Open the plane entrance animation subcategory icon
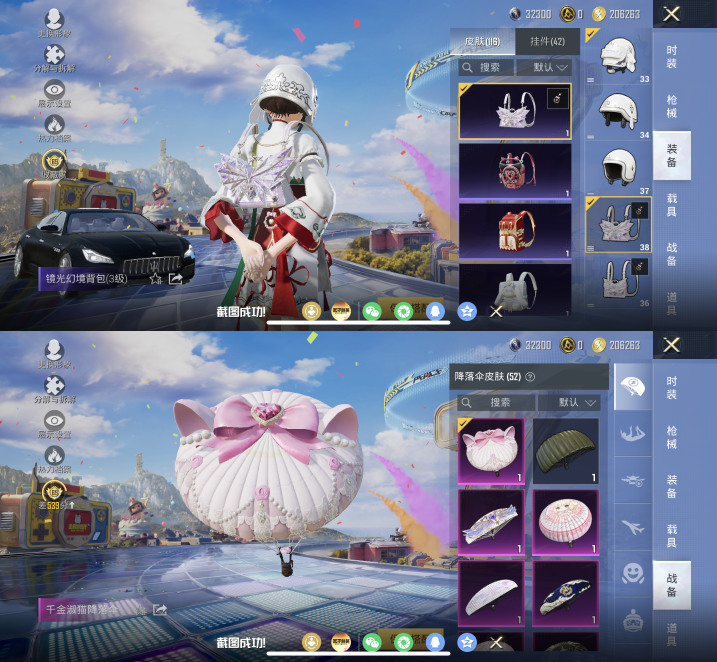 point(633,480)
